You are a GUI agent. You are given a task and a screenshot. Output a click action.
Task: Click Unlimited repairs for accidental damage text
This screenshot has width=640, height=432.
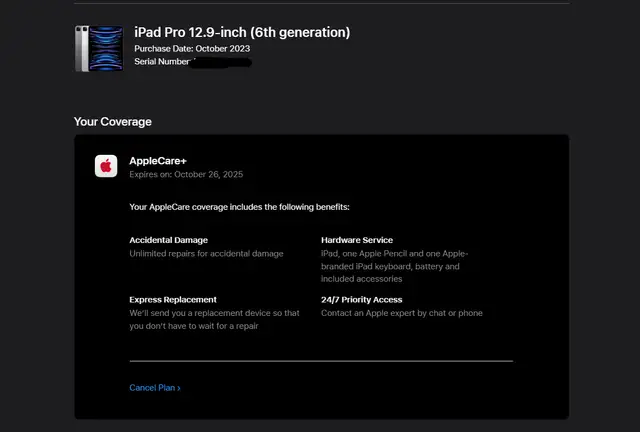[206, 254]
